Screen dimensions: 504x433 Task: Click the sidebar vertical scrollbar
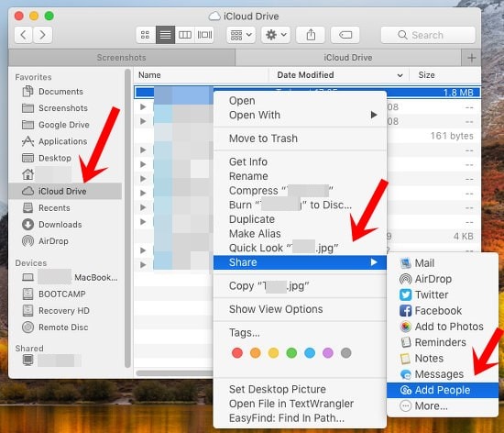[x=127, y=218]
